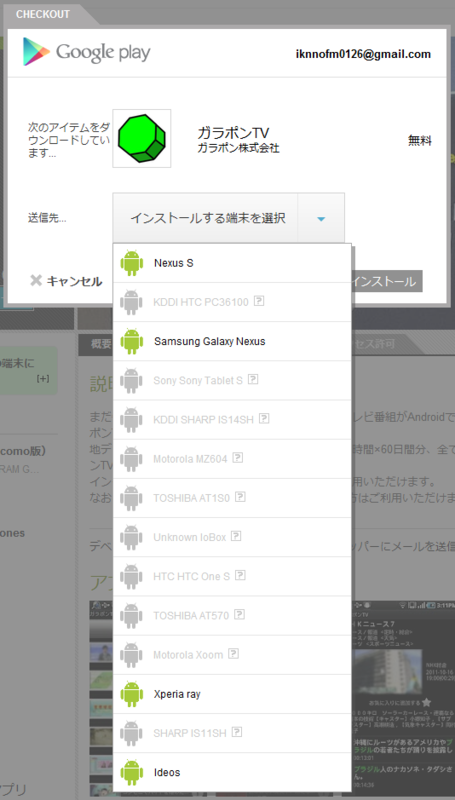
Task: Choose Ideos from the device list
Action: click(x=232, y=772)
